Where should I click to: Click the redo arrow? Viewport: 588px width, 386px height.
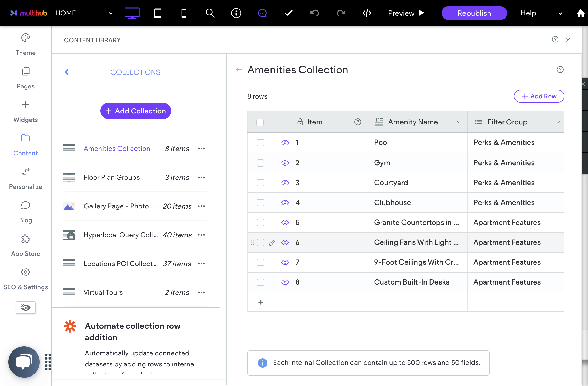[341, 13]
